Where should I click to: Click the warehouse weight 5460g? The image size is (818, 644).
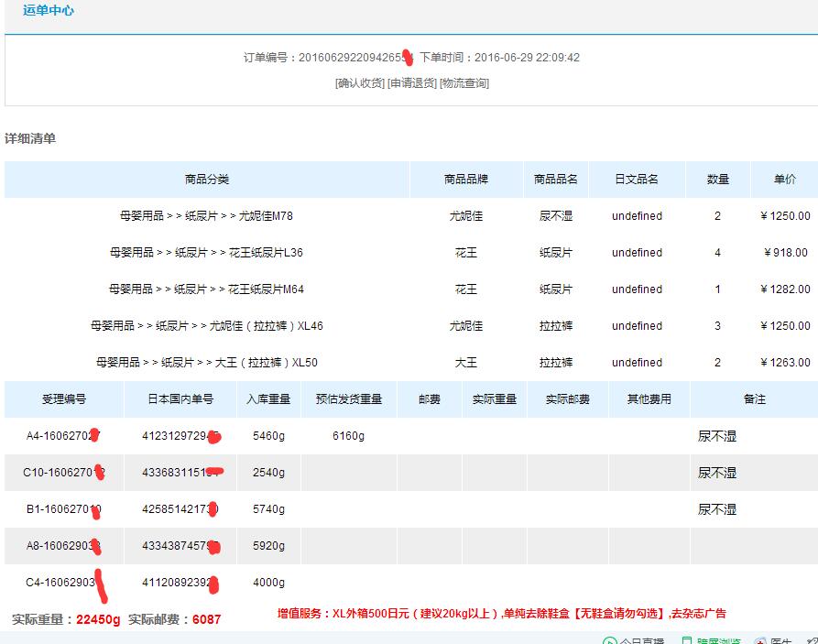268,436
